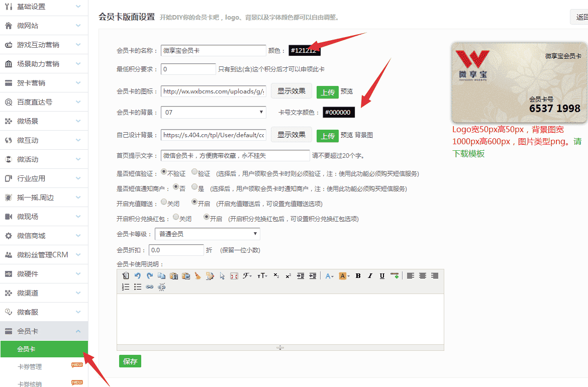Screen dimensions: 588x387
Task: Collapse the 会员卡 sidebar section
Action: pos(44,331)
